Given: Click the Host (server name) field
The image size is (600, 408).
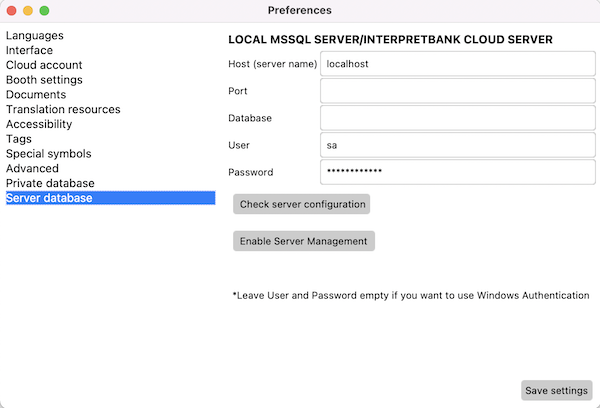Looking at the screenshot, I should (458, 64).
